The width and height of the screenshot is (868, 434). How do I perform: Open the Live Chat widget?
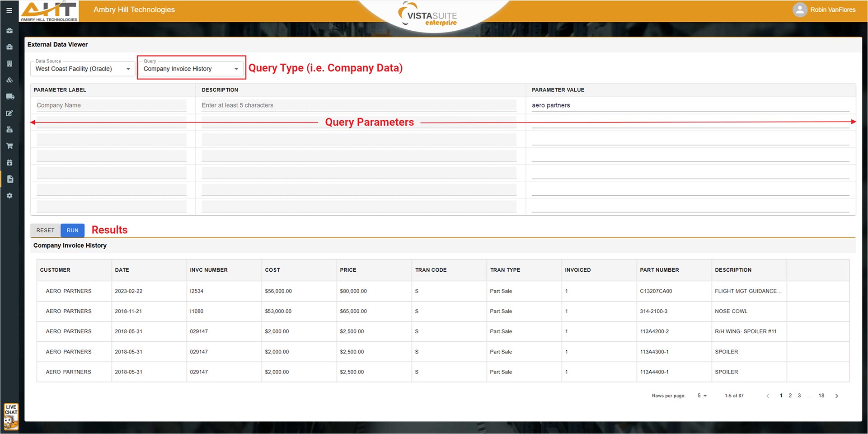[11, 416]
